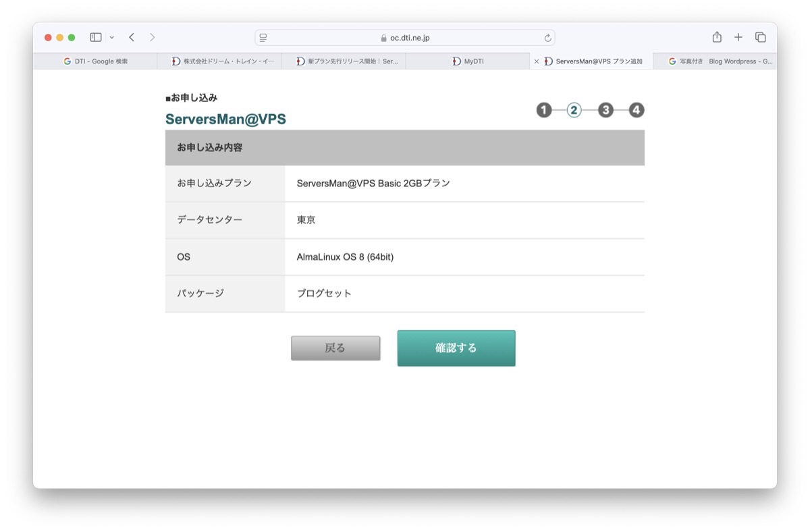
Task: Click the green fullscreen window button
Action: coord(72,38)
